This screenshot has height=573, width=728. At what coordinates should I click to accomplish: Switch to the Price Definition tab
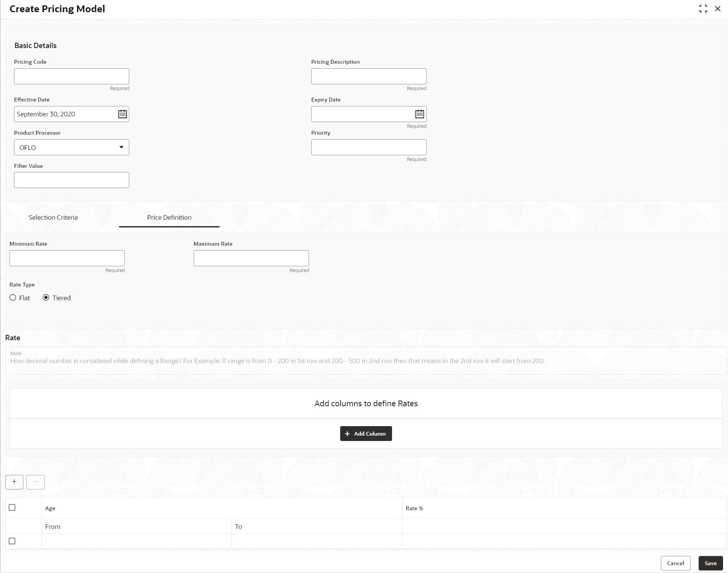169,217
